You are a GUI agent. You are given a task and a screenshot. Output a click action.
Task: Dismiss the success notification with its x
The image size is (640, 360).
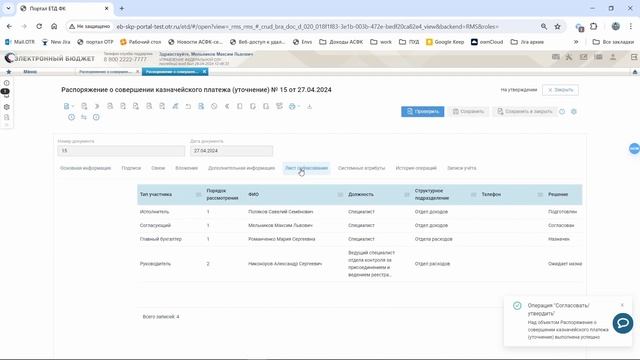[622, 305]
